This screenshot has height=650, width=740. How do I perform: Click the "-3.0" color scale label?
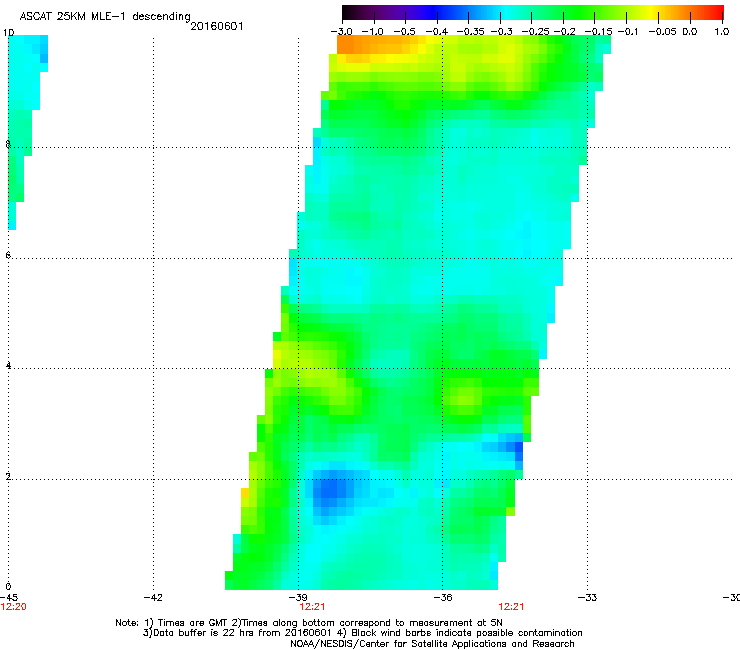pos(342,31)
